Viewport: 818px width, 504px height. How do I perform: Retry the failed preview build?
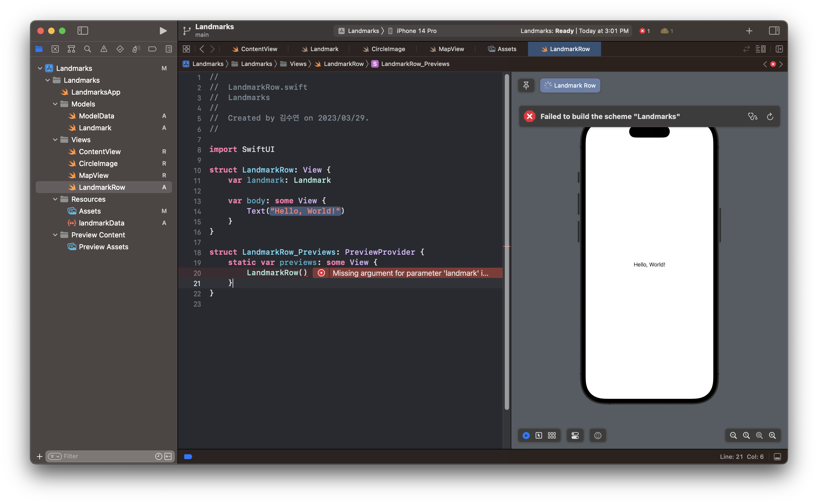click(770, 116)
